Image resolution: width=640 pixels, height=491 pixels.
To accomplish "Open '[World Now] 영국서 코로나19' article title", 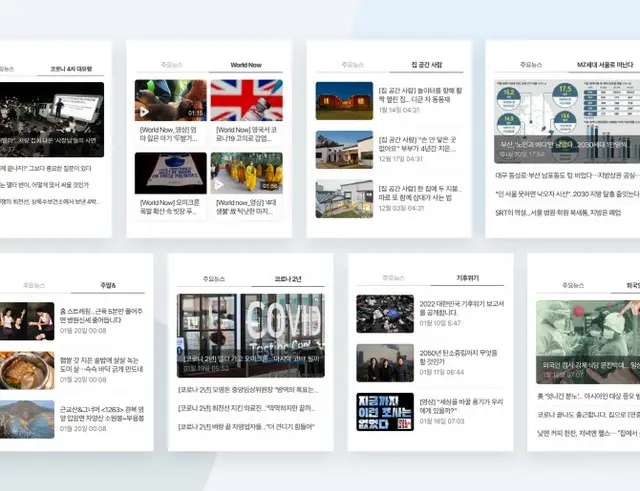I will coord(247,134).
